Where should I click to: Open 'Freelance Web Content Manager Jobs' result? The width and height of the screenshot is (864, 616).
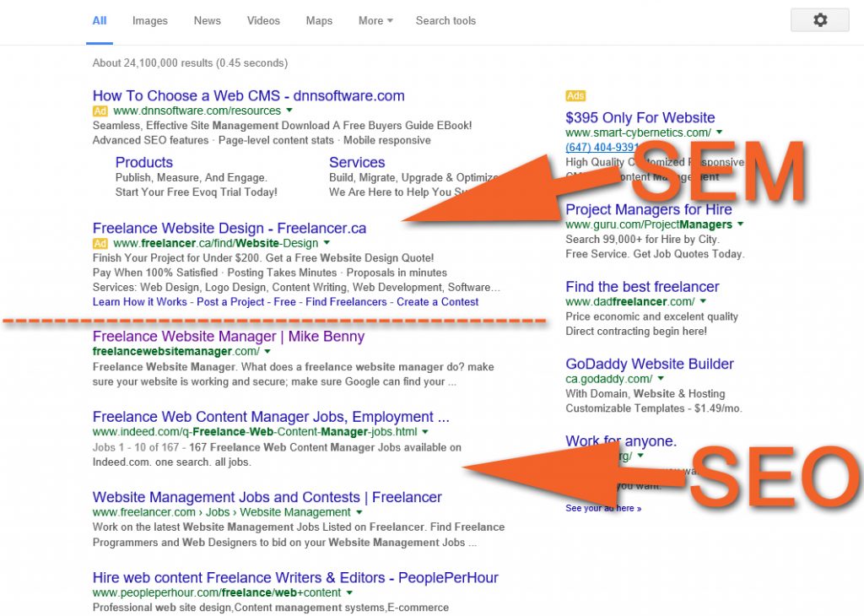(271, 417)
